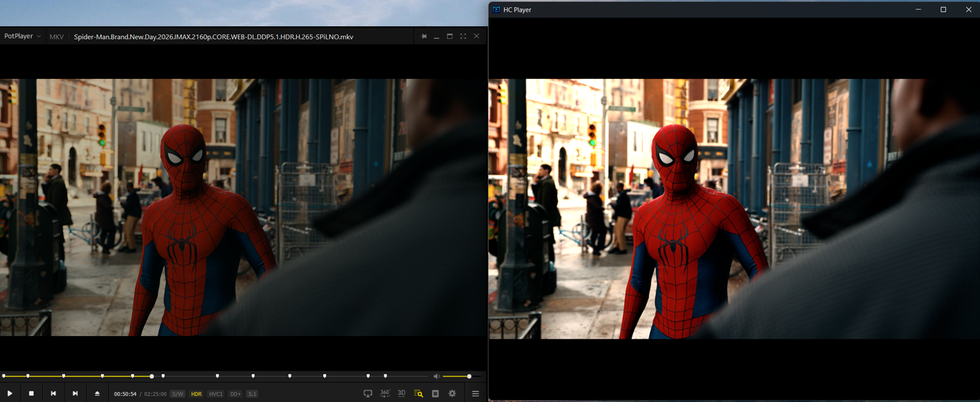The image size is (980, 402).
Task: Click the current time 00:50:54 display
Action: [x=126, y=394]
